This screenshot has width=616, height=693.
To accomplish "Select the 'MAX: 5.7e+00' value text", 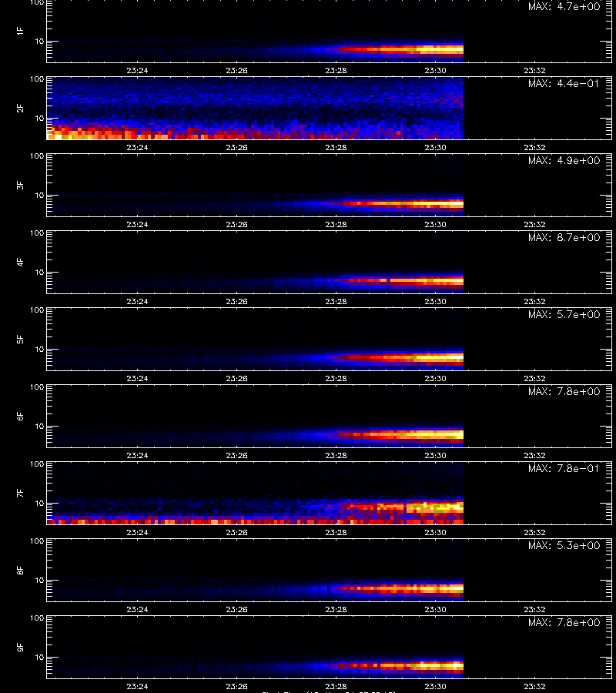I will (x=564, y=314).
